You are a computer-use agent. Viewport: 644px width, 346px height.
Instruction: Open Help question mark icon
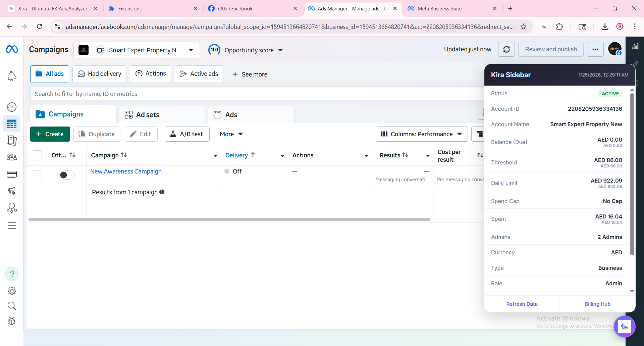(x=12, y=274)
